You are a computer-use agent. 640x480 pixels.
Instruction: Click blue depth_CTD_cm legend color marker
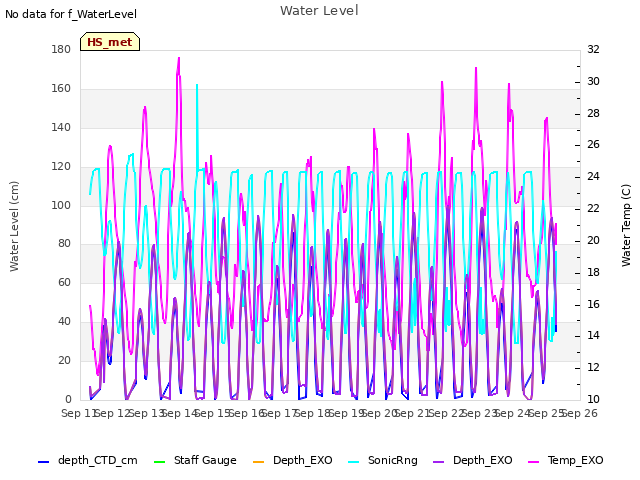click(x=43, y=462)
